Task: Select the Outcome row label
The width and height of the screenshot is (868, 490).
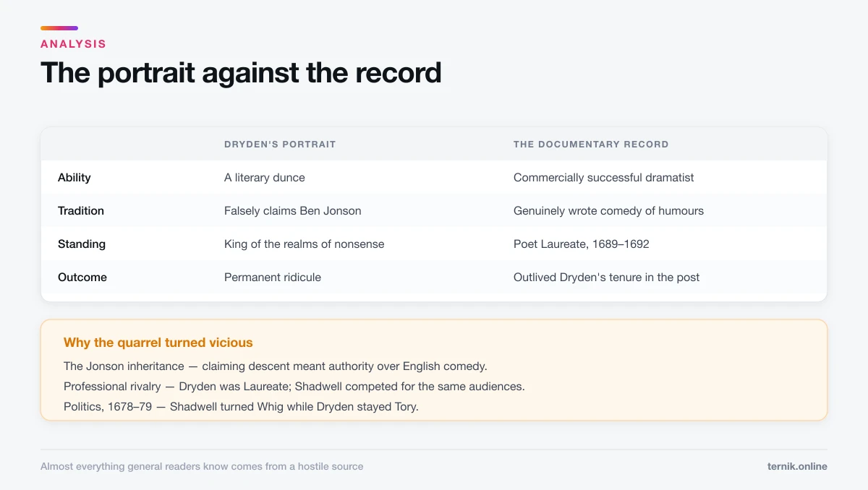Action: pyautogui.click(x=82, y=278)
